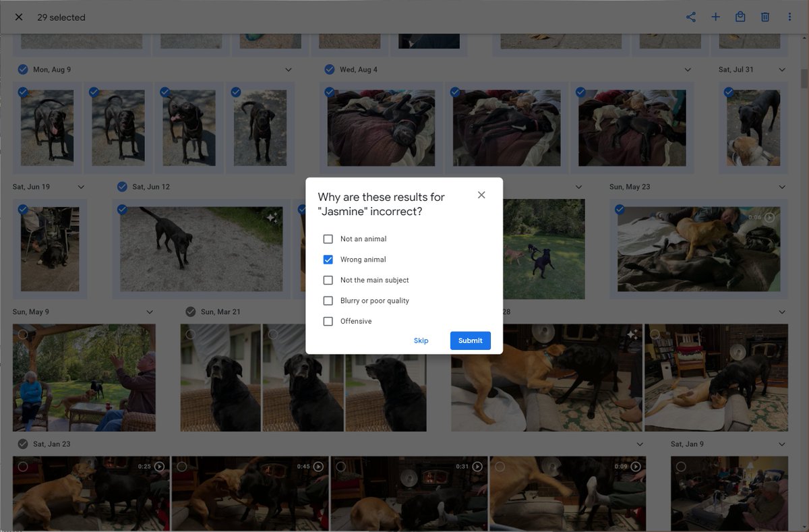The image size is (809, 532).
Task: Click the "Sun, May 9" date label
Action: tap(31, 312)
